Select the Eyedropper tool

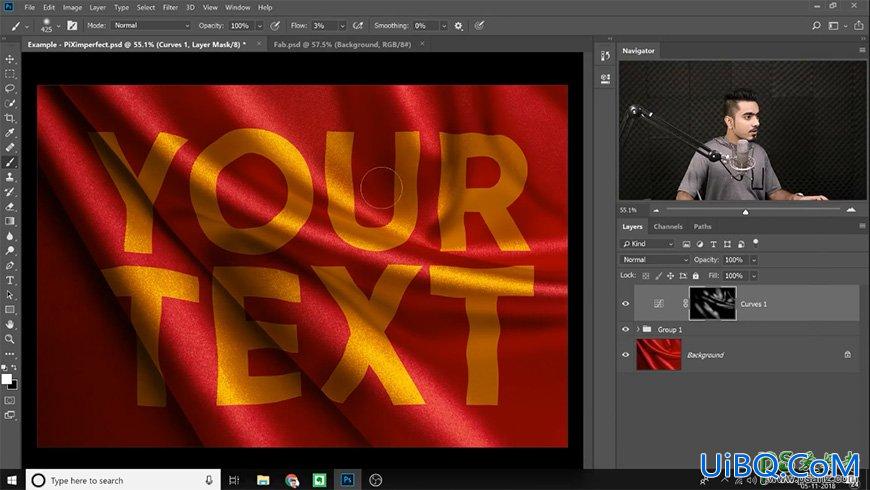pyautogui.click(x=10, y=133)
